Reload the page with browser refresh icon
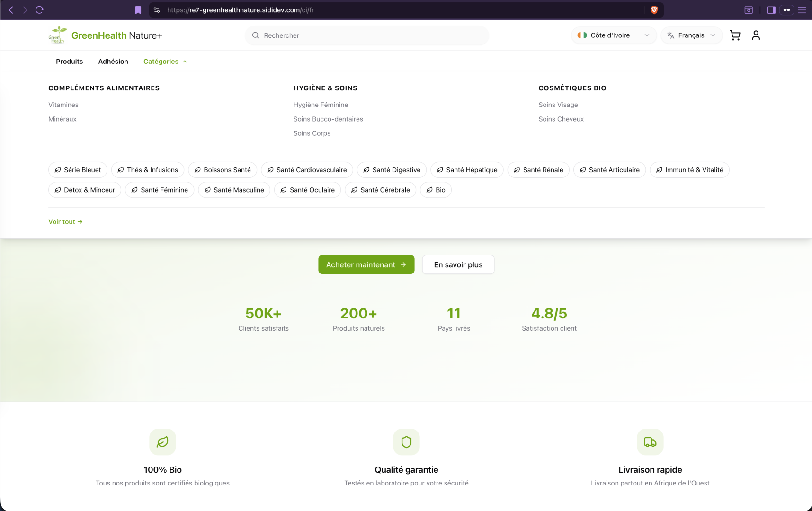 tap(40, 10)
